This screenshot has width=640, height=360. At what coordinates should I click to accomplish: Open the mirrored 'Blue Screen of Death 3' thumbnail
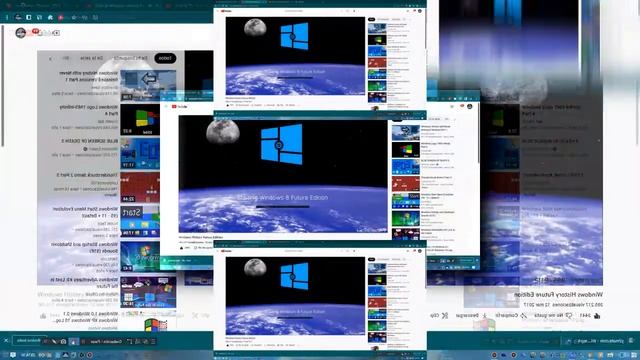[x=140, y=154]
